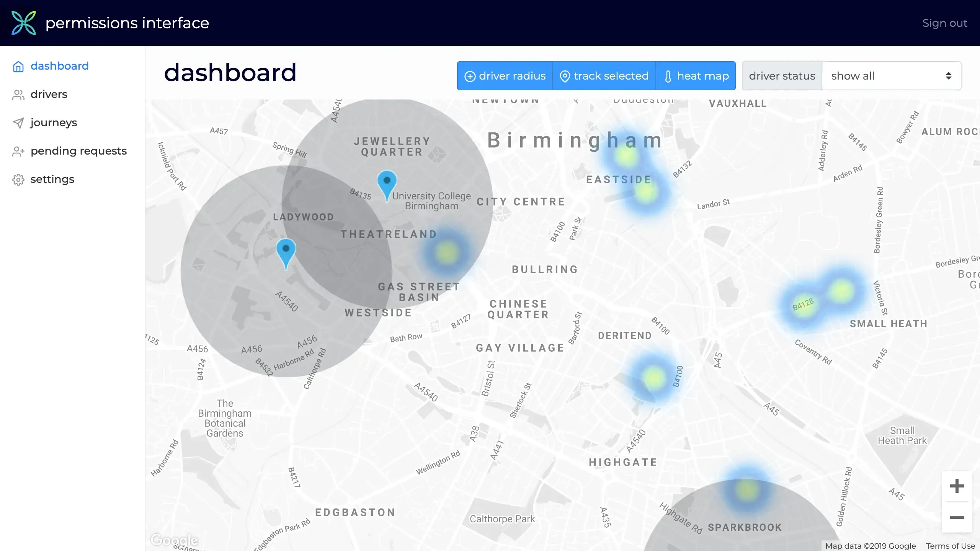Open the dashboard section
980x551 pixels.
pos(59,65)
